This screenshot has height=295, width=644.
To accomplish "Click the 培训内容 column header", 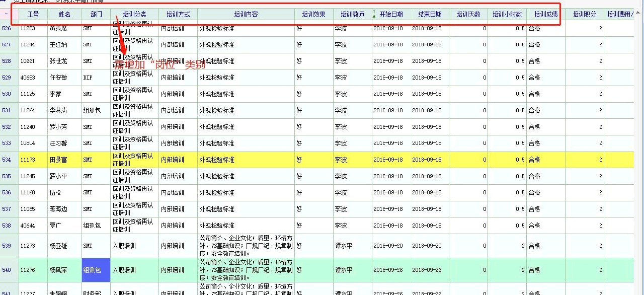I will coord(246,14).
